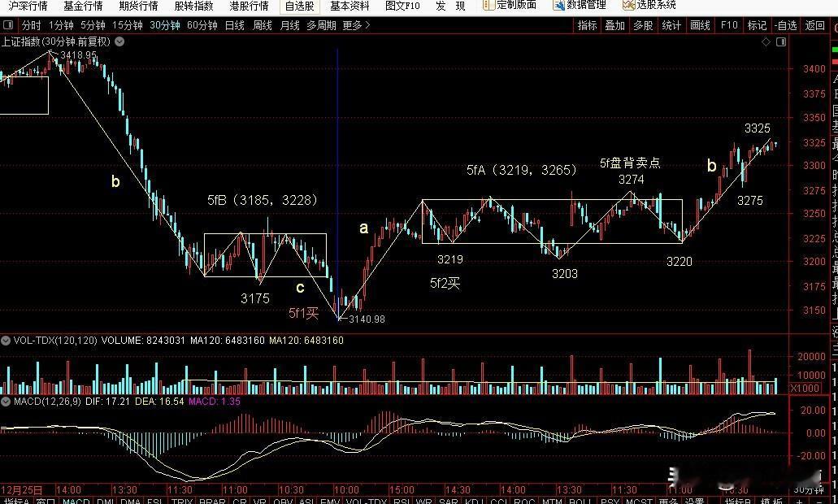The image size is (838, 504).
Task: Open the 港股行情 menu
Action: (x=249, y=6)
